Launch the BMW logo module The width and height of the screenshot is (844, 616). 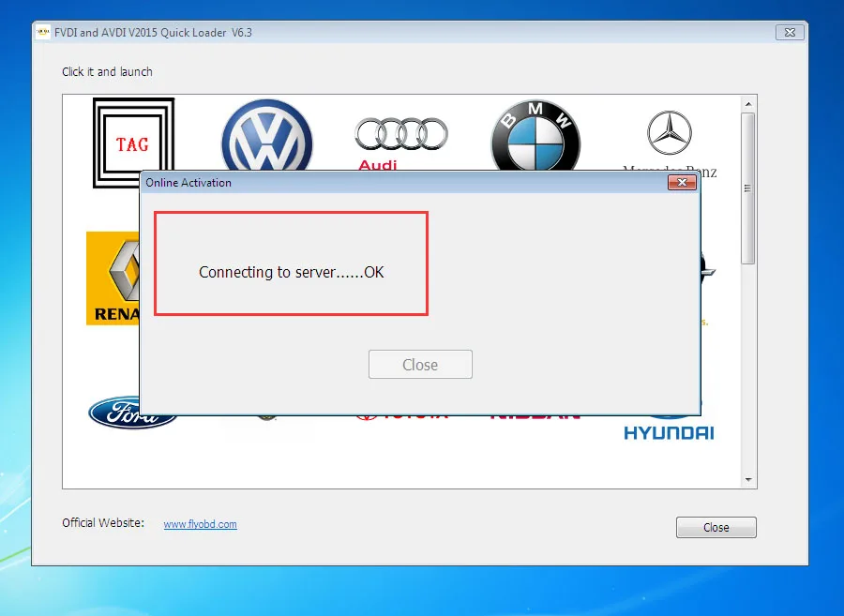point(535,136)
